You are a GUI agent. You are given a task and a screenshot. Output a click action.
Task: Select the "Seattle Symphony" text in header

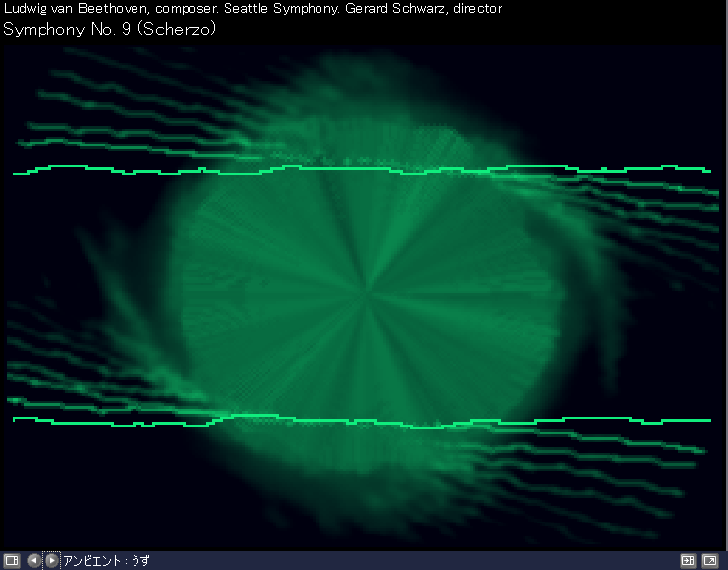click(x=288, y=8)
